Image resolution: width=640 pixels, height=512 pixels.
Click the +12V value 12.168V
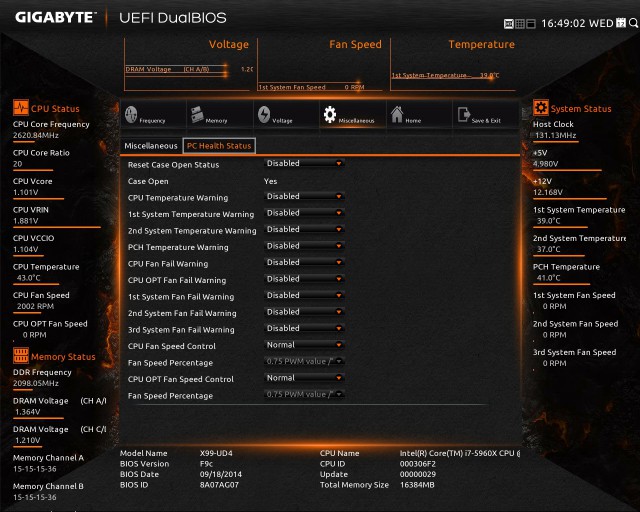pos(548,192)
